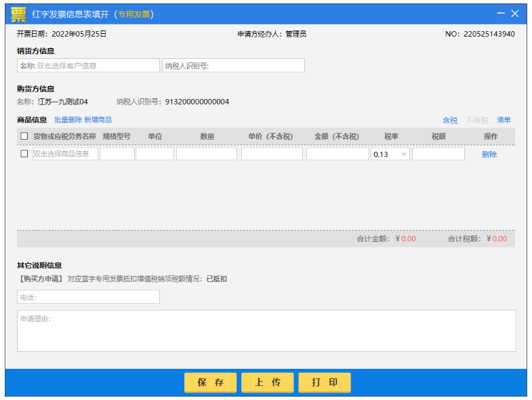Select the 不含税 tax-excluded option

click(x=476, y=120)
